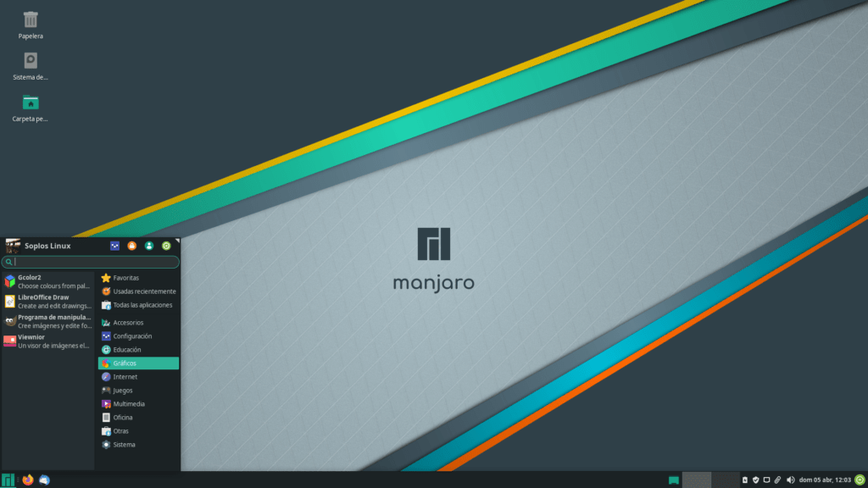The height and width of the screenshot is (488, 868).
Task: Focus the application menu search field
Action: [90, 262]
